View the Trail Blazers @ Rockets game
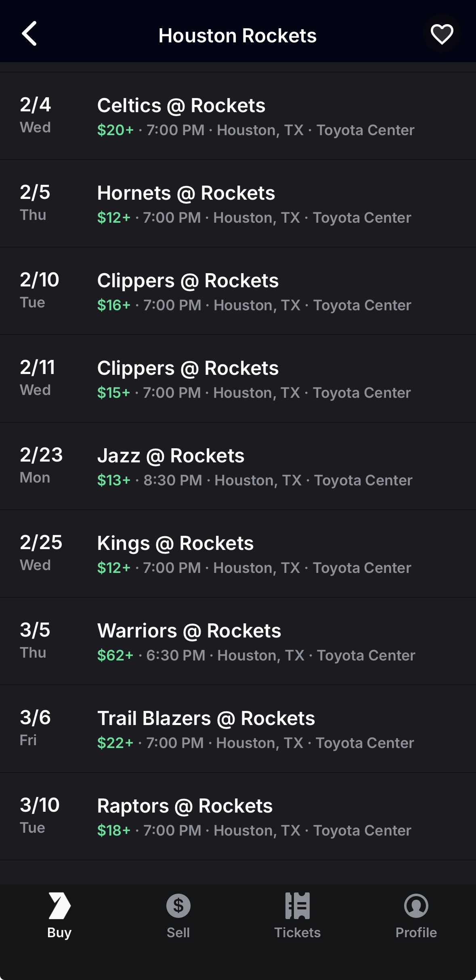476x980 pixels. (x=206, y=719)
